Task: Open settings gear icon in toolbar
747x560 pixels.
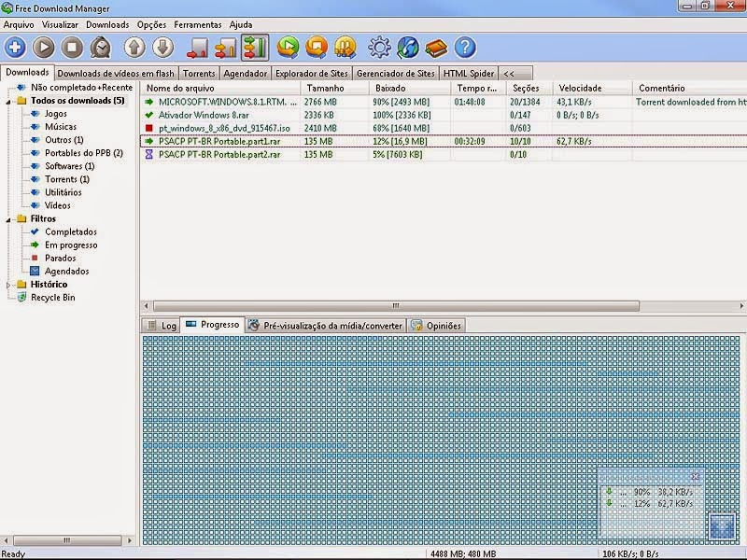Action: [379, 48]
